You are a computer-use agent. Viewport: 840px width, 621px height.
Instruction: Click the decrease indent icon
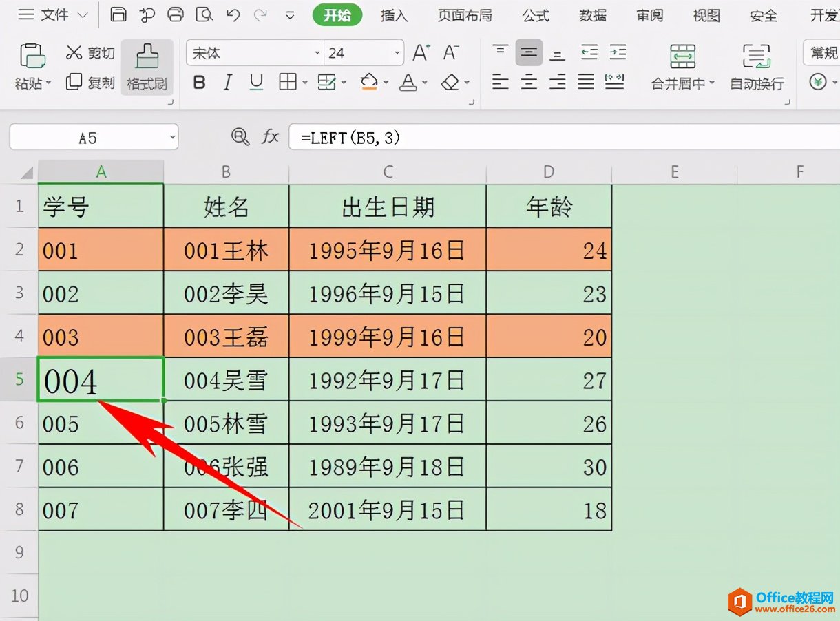[589, 52]
